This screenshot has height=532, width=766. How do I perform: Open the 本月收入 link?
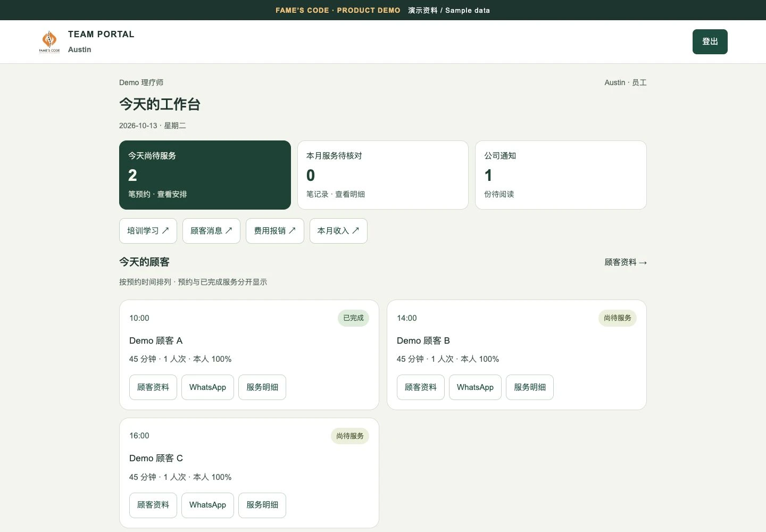pyautogui.click(x=338, y=231)
